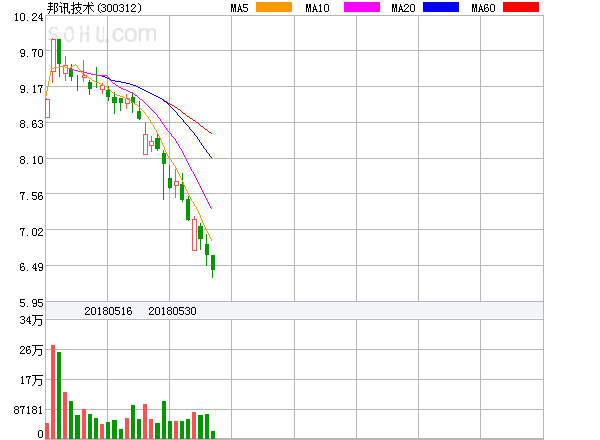Select the MA60 legend label

coord(483,8)
